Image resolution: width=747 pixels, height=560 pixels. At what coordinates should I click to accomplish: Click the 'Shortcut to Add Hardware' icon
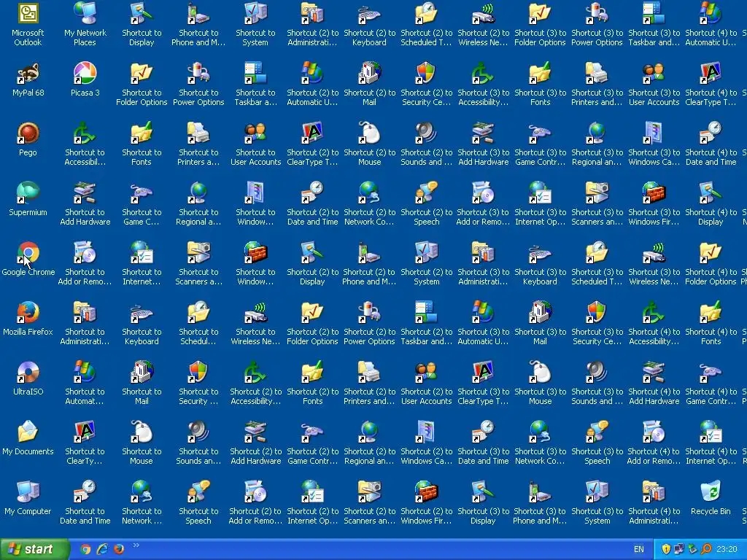85,192
